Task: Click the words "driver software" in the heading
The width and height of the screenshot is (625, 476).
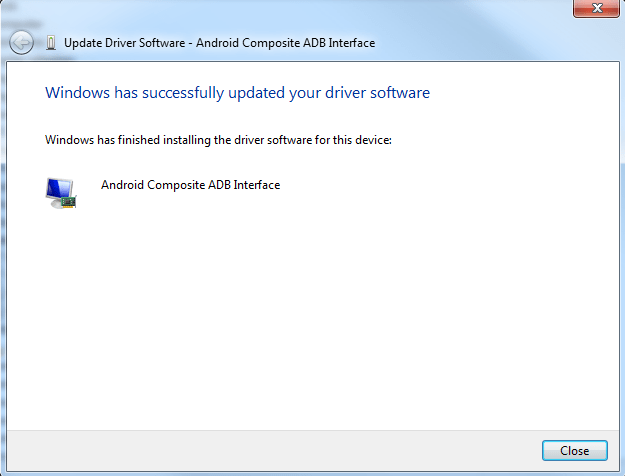Action: (x=381, y=93)
